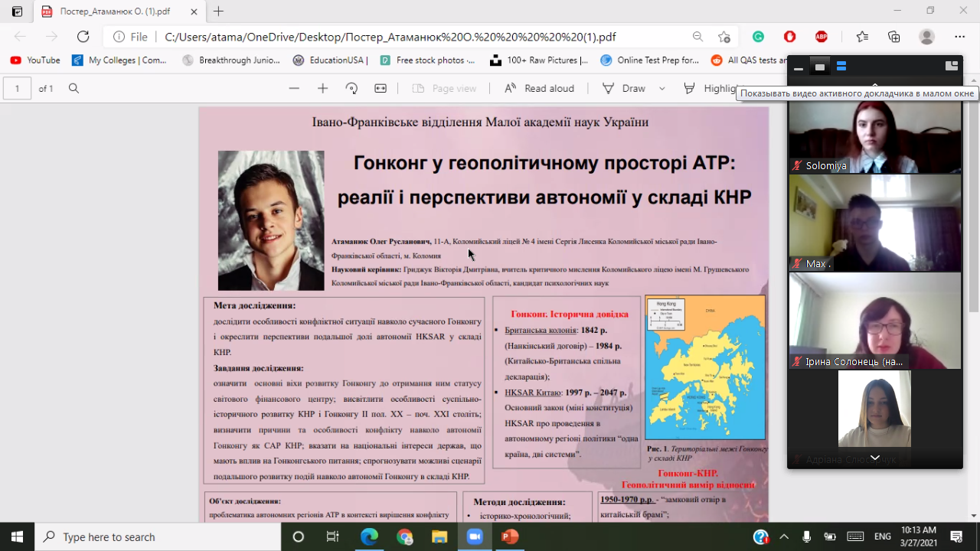Open the browser Settings and more menu
Screen dimensions: 980x551
(x=959, y=37)
